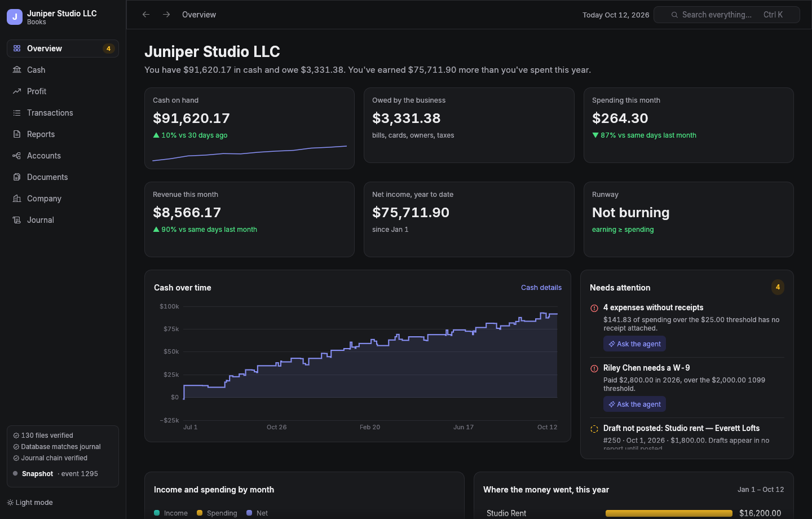This screenshot has width=812, height=519.
Task: Click the Cash bank icon
Action: coord(17,70)
